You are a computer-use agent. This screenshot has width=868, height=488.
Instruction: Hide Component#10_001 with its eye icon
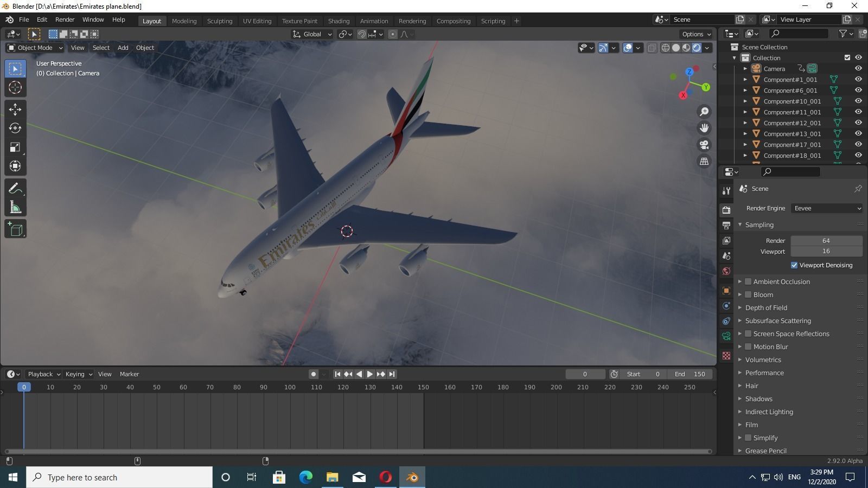pos(858,101)
